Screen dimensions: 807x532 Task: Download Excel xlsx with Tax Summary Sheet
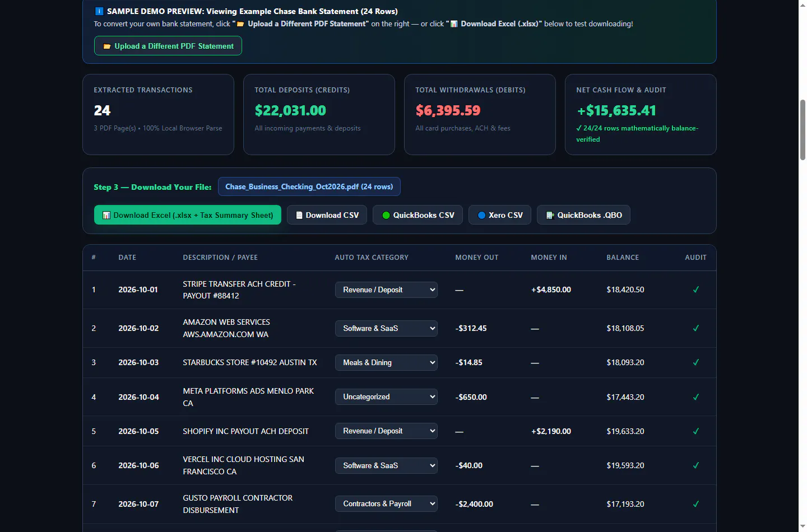(188, 215)
